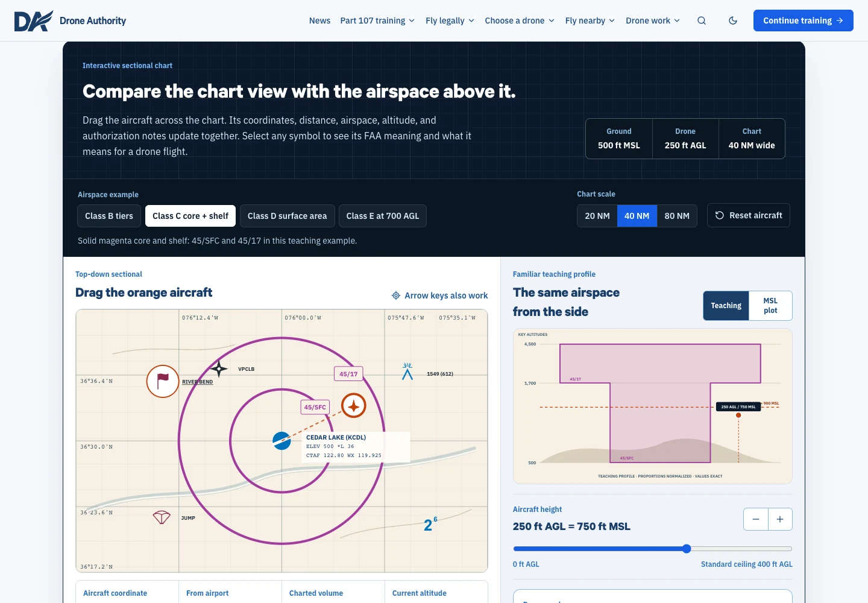Image resolution: width=868 pixels, height=603 pixels.
Task: Click the 1549 (612) obstruction elevation text
Action: pos(440,374)
